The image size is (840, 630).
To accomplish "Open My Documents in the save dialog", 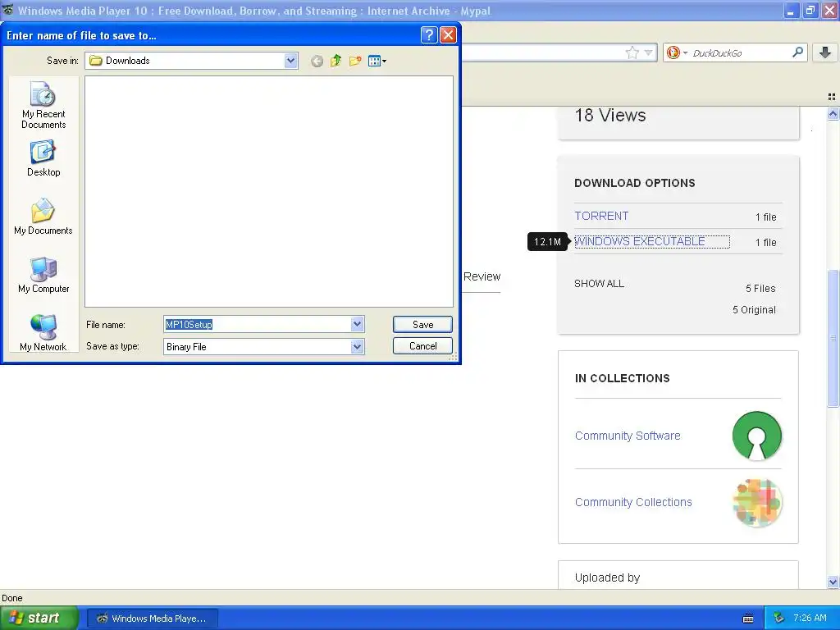I will pos(43,217).
